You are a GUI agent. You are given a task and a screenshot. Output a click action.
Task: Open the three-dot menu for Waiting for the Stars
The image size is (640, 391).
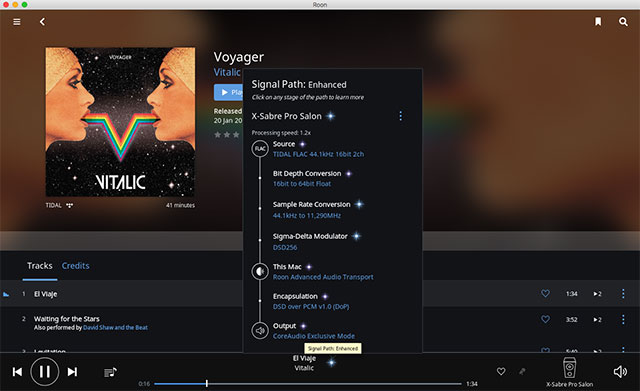tap(623, 319)
